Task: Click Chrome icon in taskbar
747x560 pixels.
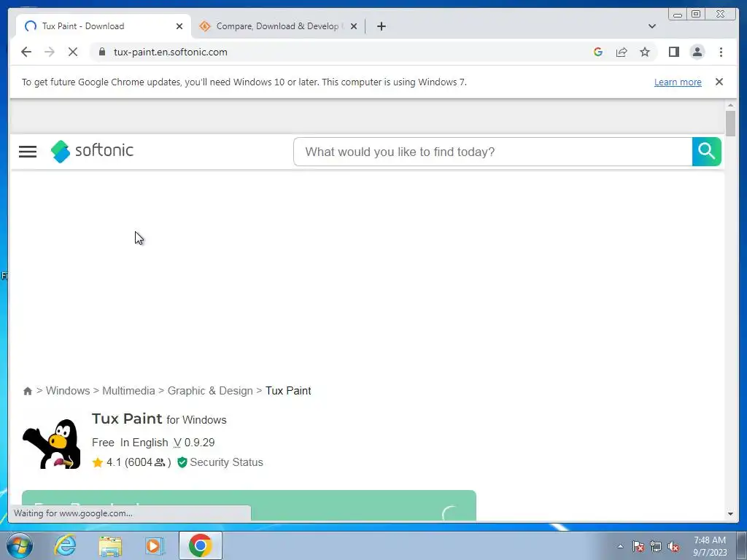Action: click(x=200, y=545)
